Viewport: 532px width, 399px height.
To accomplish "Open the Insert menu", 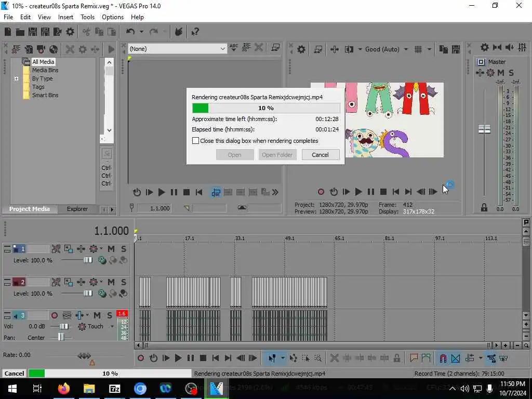I will 65,17.
